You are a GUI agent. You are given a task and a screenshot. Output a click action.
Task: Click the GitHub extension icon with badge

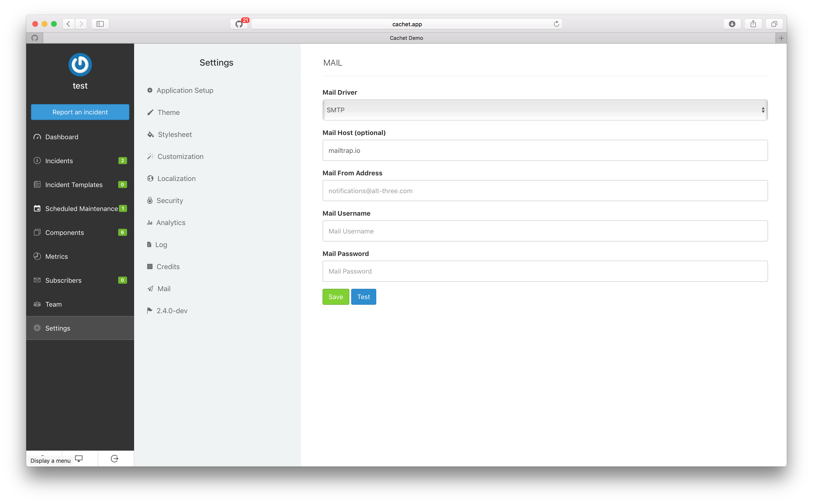[x=239, y=24]
